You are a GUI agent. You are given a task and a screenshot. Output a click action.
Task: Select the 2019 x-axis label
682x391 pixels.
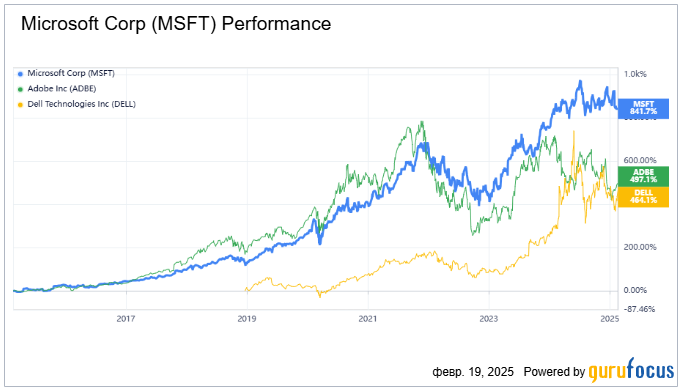(247, 319)
